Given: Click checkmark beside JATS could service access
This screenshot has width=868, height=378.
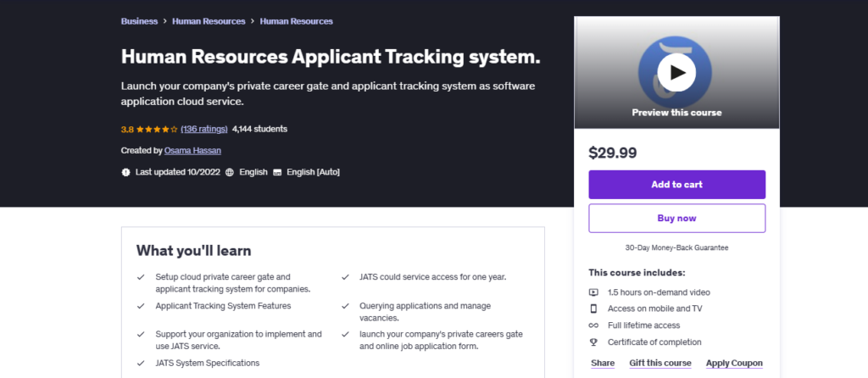Looking at the screenshot, I should coord(346,277).
